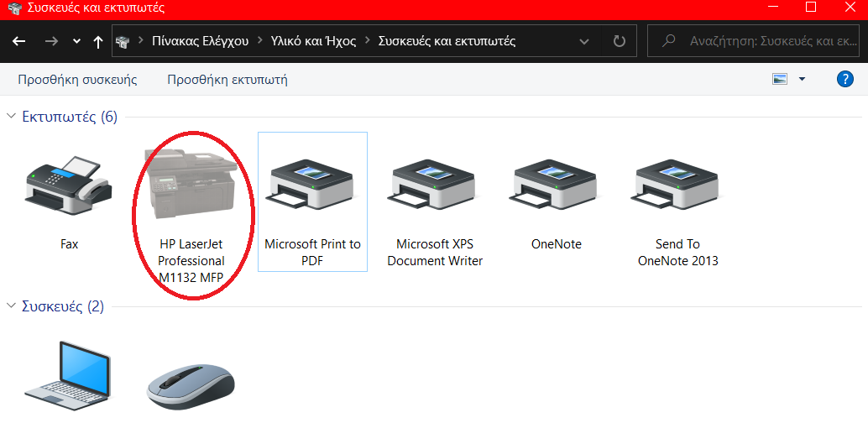Click the HP LaserJet Professional M1132 MFP label
Viewport: 868px width, 423px height.
pyautogui.click(x=192, y=261)
